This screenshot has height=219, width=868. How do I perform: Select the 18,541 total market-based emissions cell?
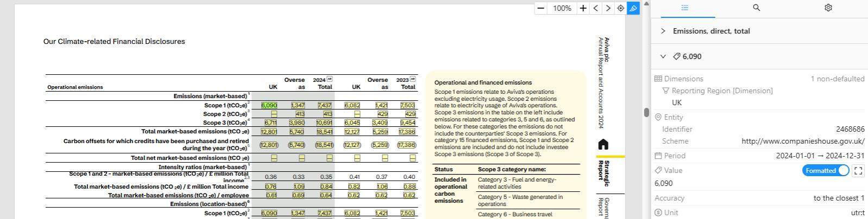point(324,132)
